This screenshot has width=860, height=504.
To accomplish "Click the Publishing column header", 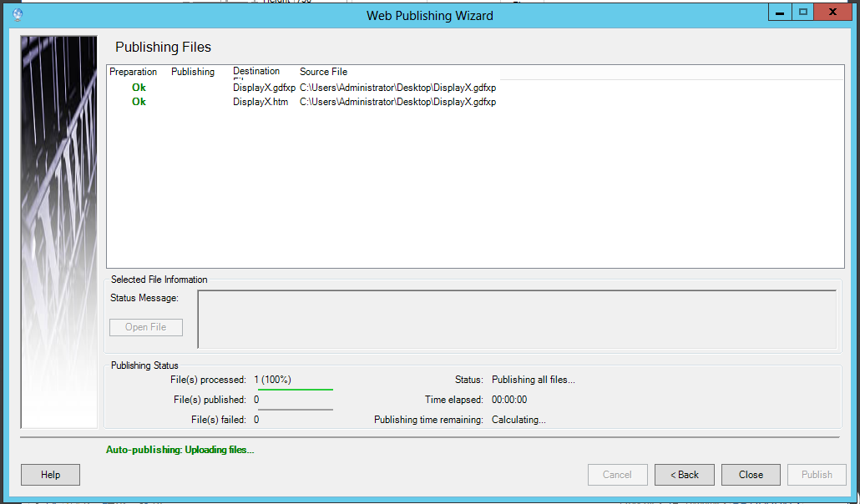I will click(193, 72).
